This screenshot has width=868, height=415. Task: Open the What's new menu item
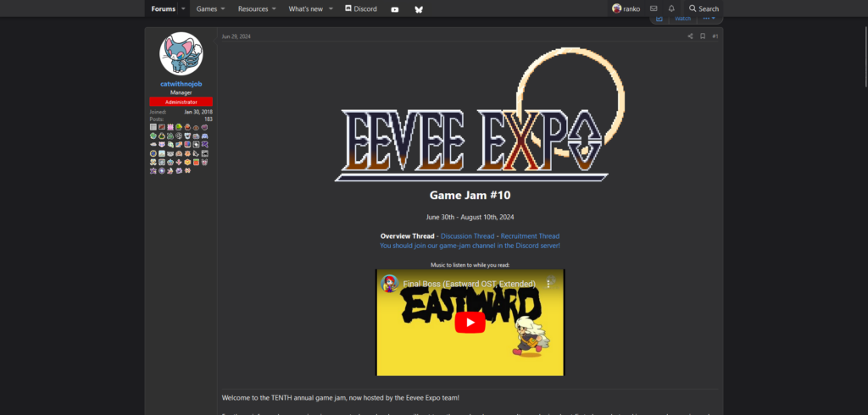point(305,8)
